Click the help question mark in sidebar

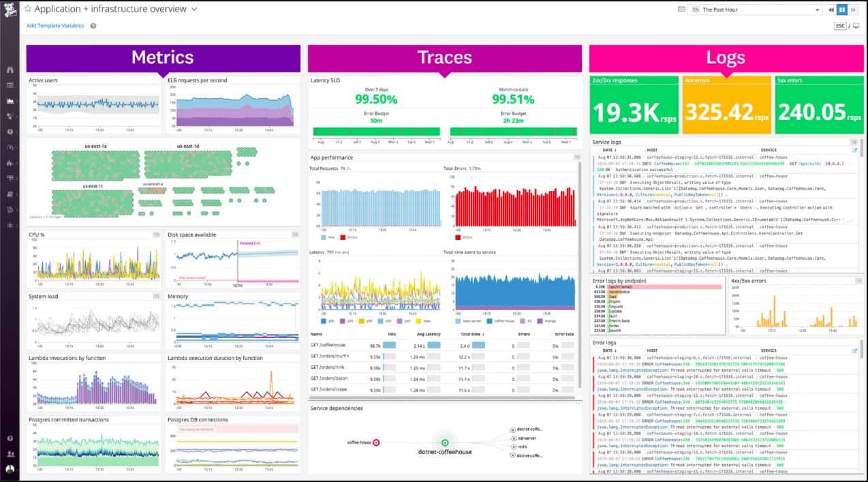[x=10, y=438]
